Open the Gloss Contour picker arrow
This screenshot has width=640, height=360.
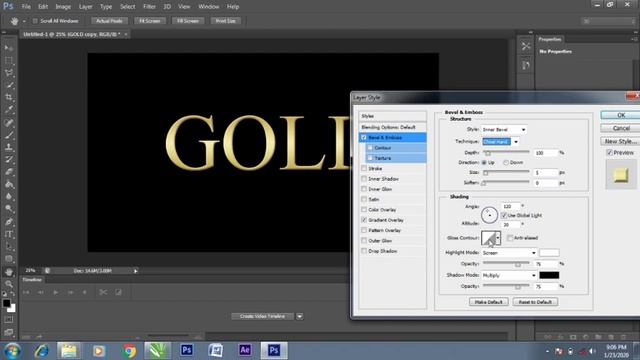click(x=498, y=238)
